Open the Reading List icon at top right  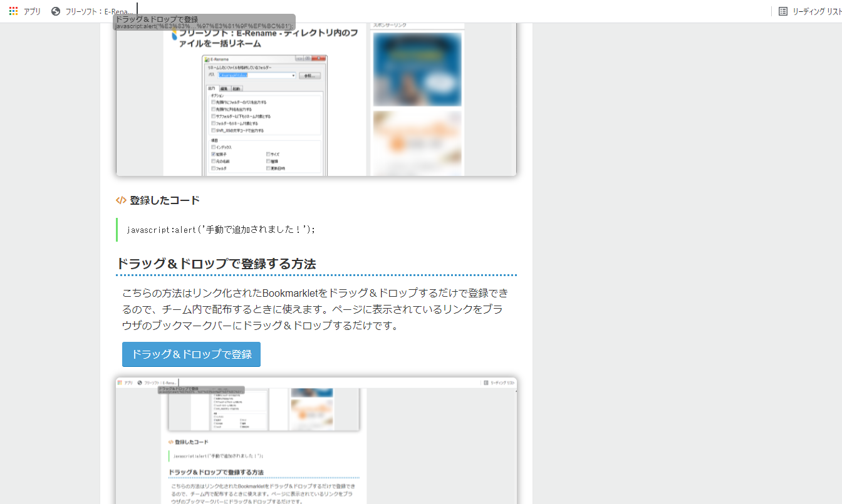point(782,11)
